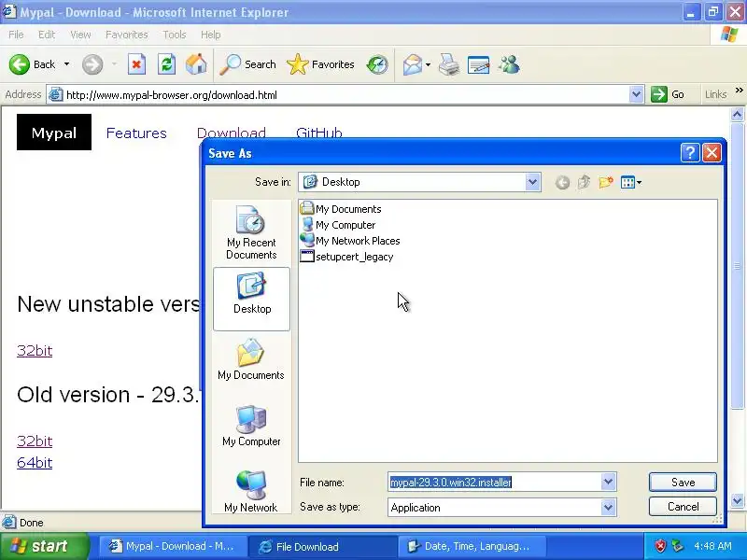Viewport: 747px width, 560px height.
Task: Expand the address bar dropdown arrow
Action: tap(636, 94)
